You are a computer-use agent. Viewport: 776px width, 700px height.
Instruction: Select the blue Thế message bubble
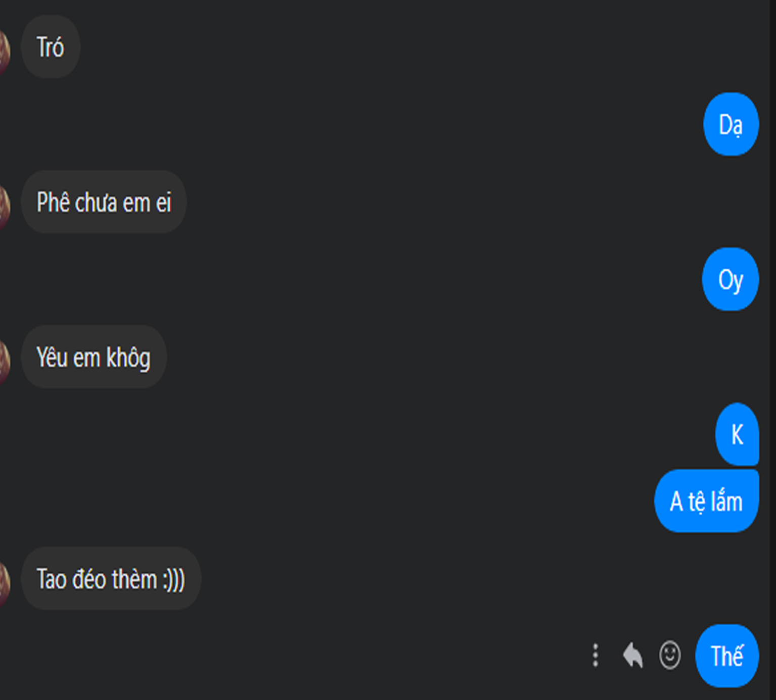click(726, 656)
